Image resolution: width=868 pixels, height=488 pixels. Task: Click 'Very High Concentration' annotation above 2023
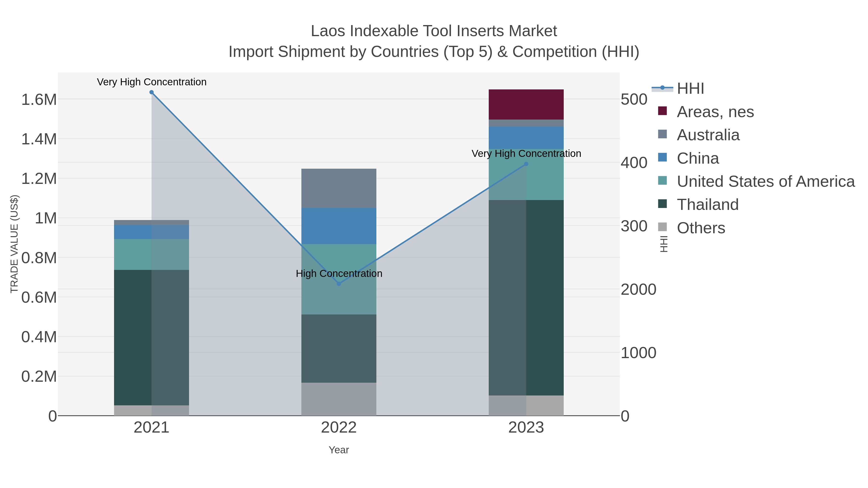click(x=526, y=154)
